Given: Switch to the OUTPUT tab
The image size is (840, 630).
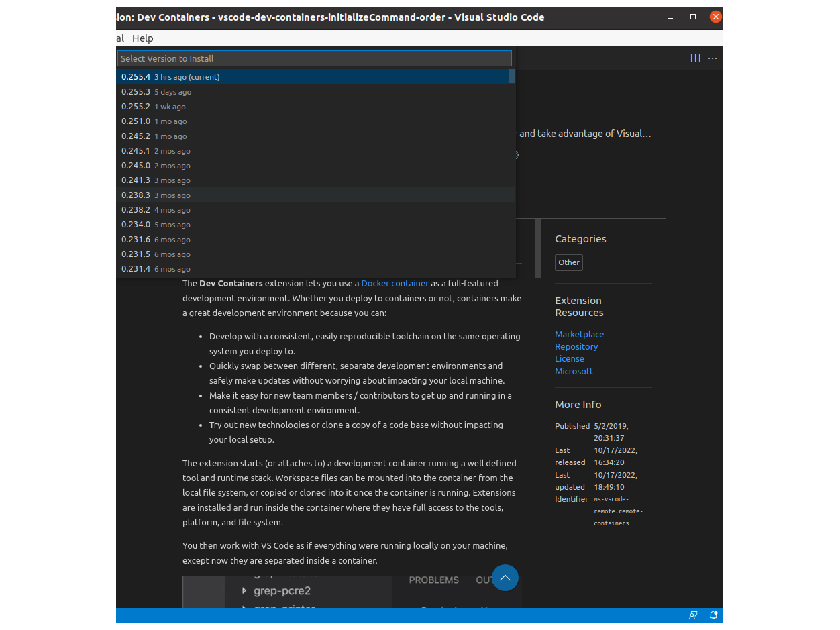Looking at the screenshot, I should pos(485,580).
